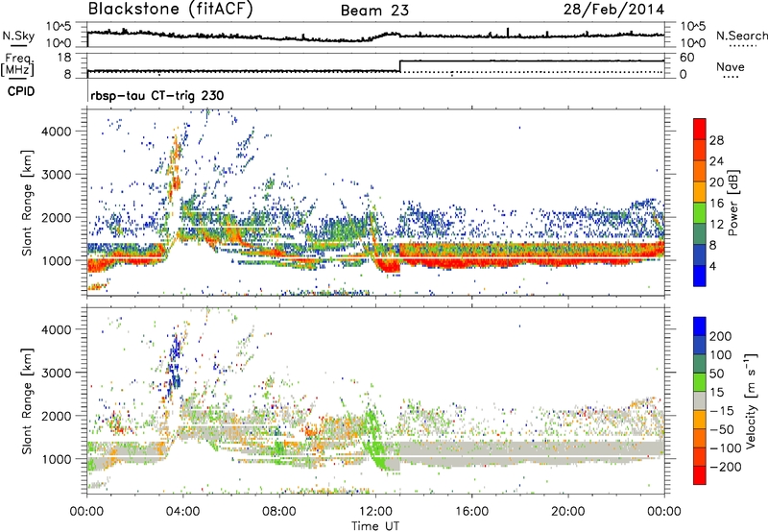Screen dimensions: 768x532
Task: Click the frequency step-up near 13:00 UT
Action: (x=400, y=66)
